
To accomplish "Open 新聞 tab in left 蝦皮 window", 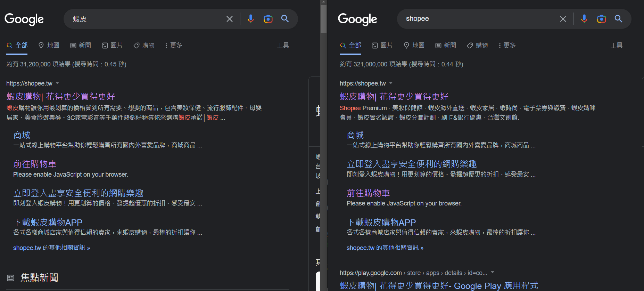I will [81, 45].
